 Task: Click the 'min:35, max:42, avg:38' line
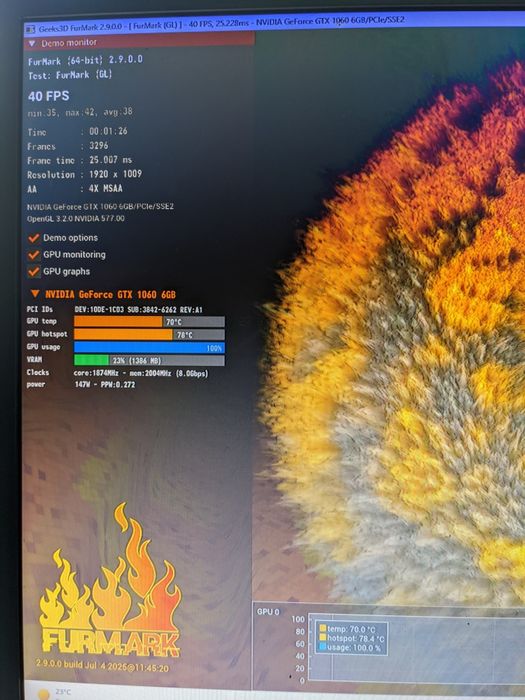(x=80, y=112)
